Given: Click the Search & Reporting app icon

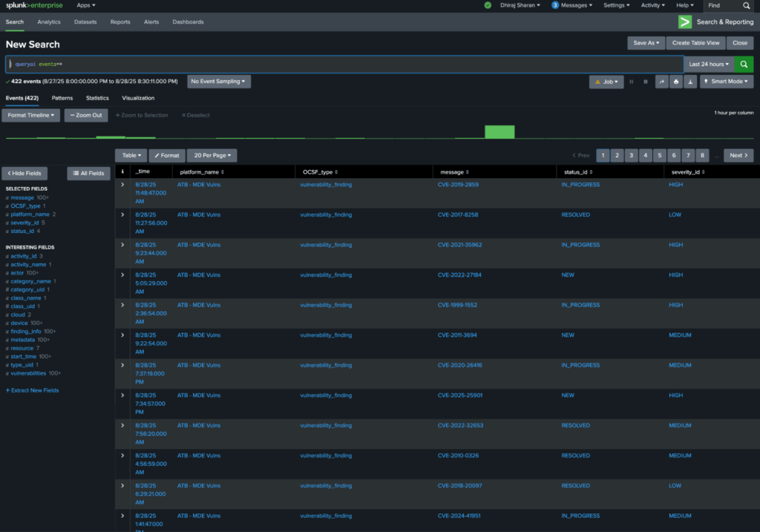Looking at the screenshot, I should point(685,22).
